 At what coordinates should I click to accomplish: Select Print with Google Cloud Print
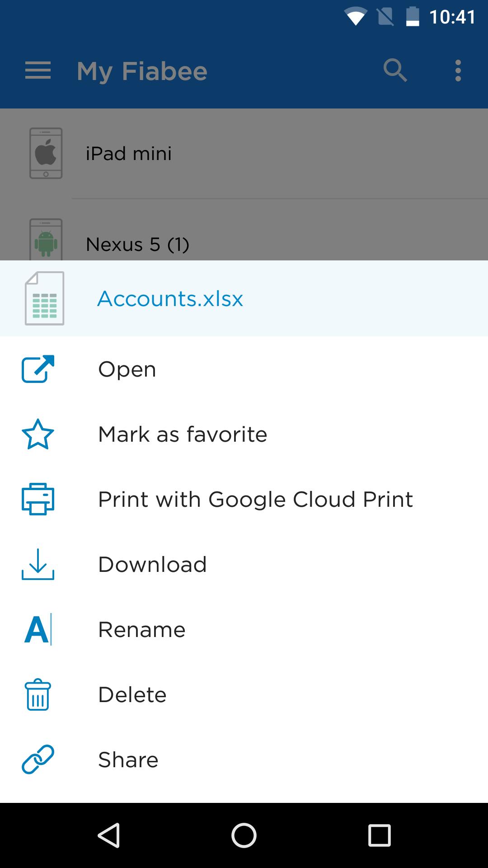pos(255,500)
